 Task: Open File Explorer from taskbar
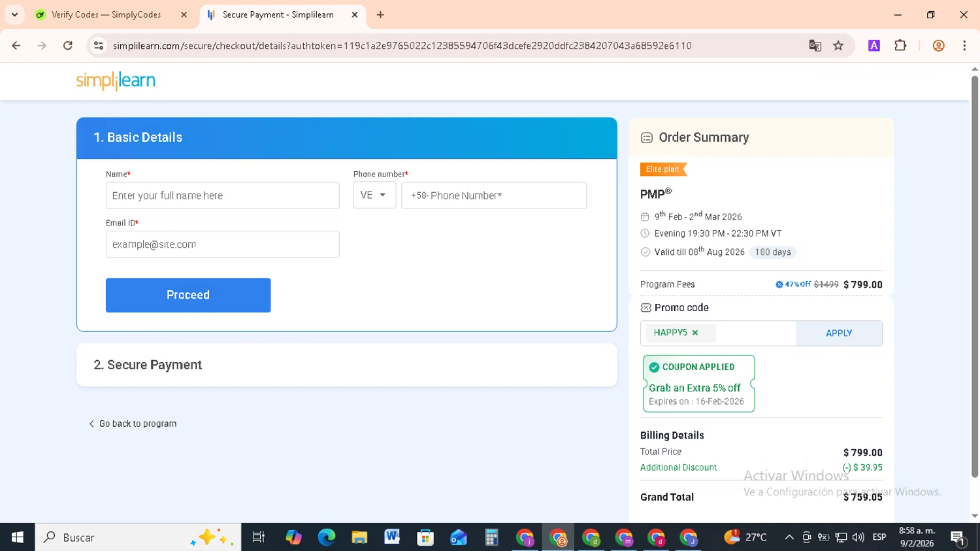pyautogui.click(x=359, y=537)
